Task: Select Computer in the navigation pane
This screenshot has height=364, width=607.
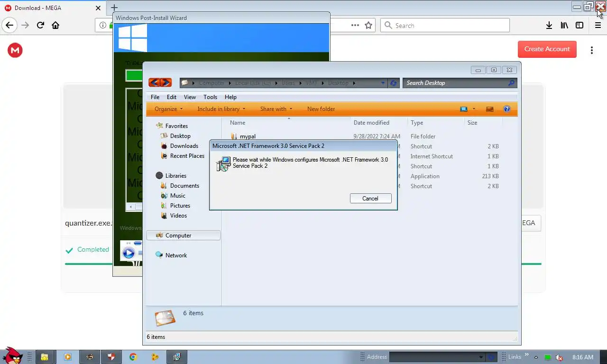Action: (184, 236)
